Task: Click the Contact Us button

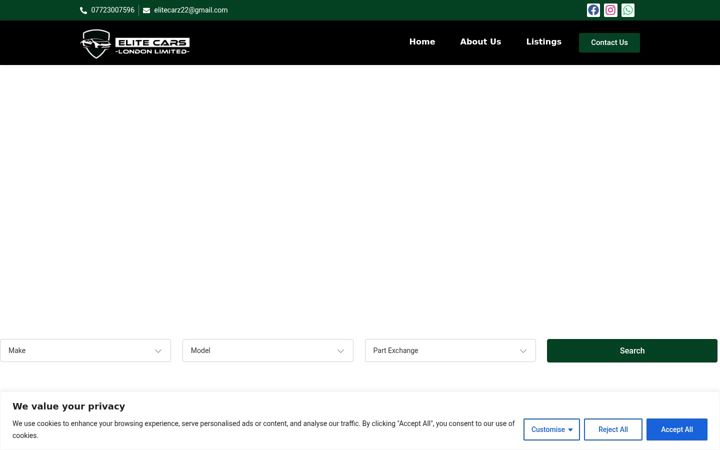Action: click(x=609, y=43)
